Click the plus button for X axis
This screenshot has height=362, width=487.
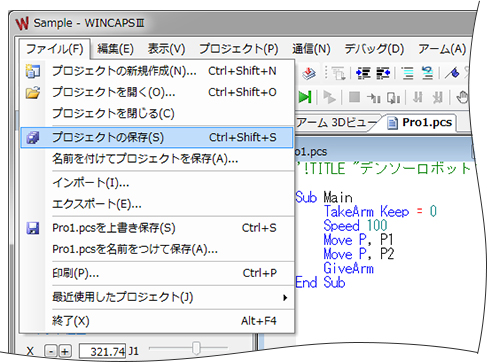click(x=65, y=351)
